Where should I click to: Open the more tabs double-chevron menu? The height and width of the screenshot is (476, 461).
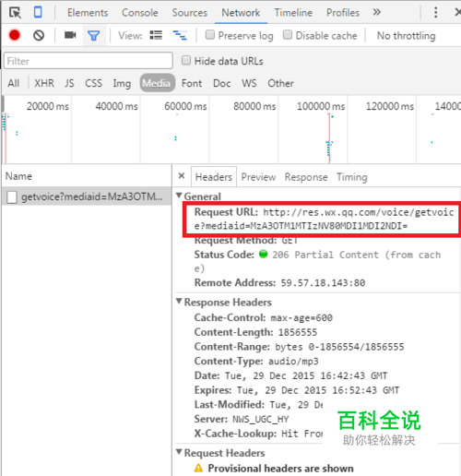377,12
